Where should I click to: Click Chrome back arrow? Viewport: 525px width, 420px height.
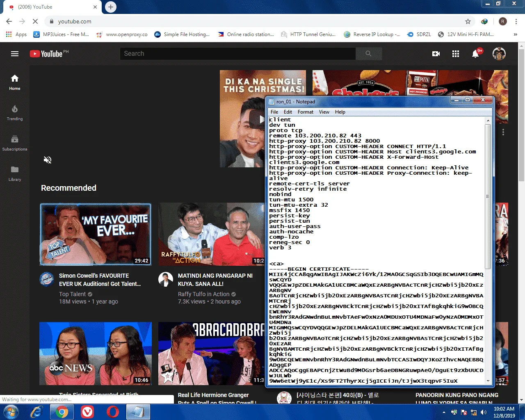(x=9, y=21)
